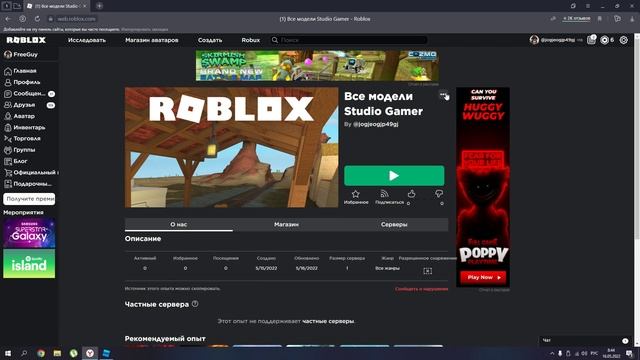Open Создать in the top navigation
Screen dimensions: 640x360
click(x=210, y=40)
